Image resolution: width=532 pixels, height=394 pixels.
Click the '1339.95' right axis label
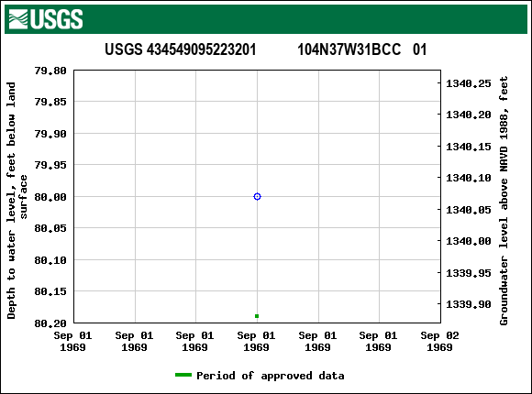(x=468, y=273)
